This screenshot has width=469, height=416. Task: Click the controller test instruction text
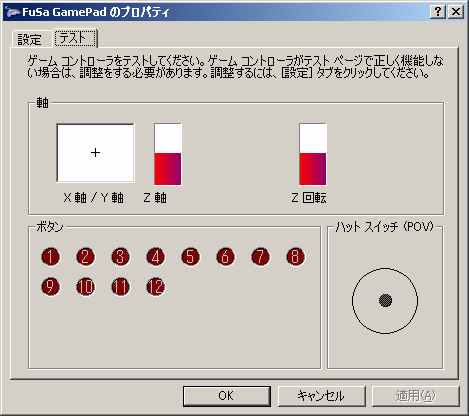click(x=235, y=67)
